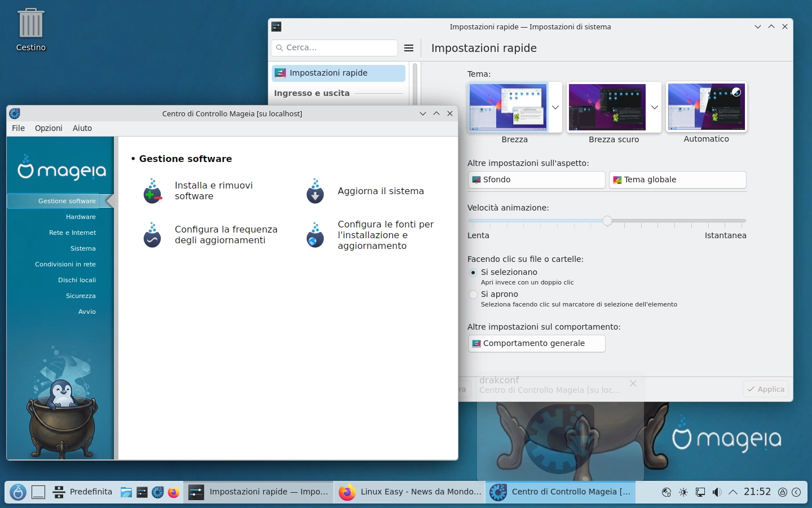Click Mageia Control Center titlebar app icon
The width and height of the screenshot is (812, 508).
[x=15, y=113]
